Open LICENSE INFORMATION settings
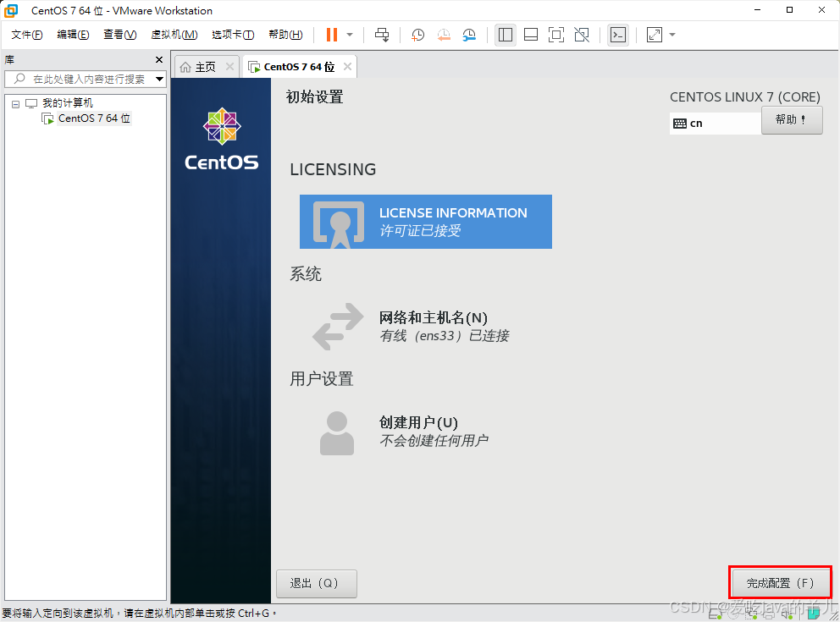840x622 pixels. tap(425, 222)
